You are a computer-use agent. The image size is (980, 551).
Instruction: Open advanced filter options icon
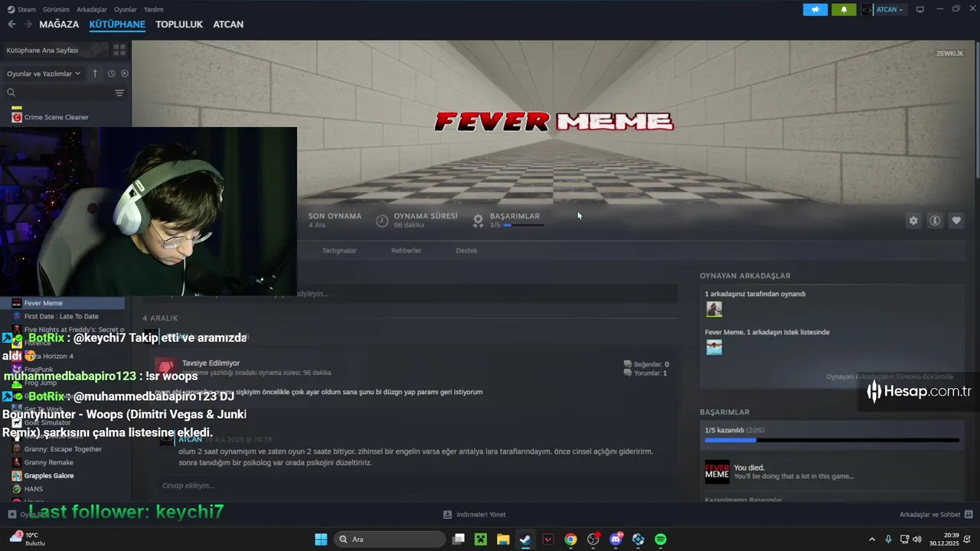[x=119, y=93]
